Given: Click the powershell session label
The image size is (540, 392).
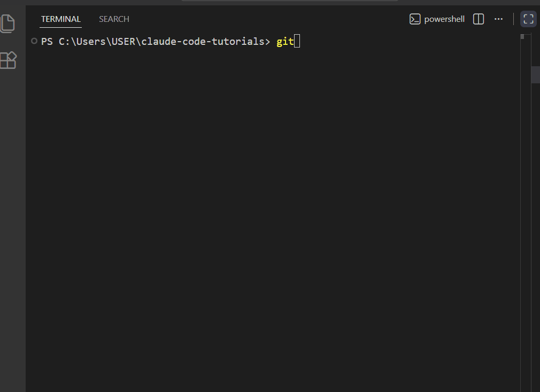Looking at the screenshot, I should click(445, 19).
